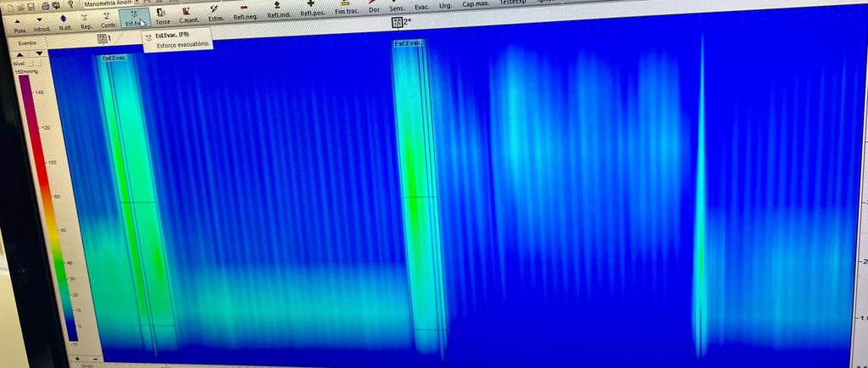Click the up arrow under Eventos

coord(20,54)
